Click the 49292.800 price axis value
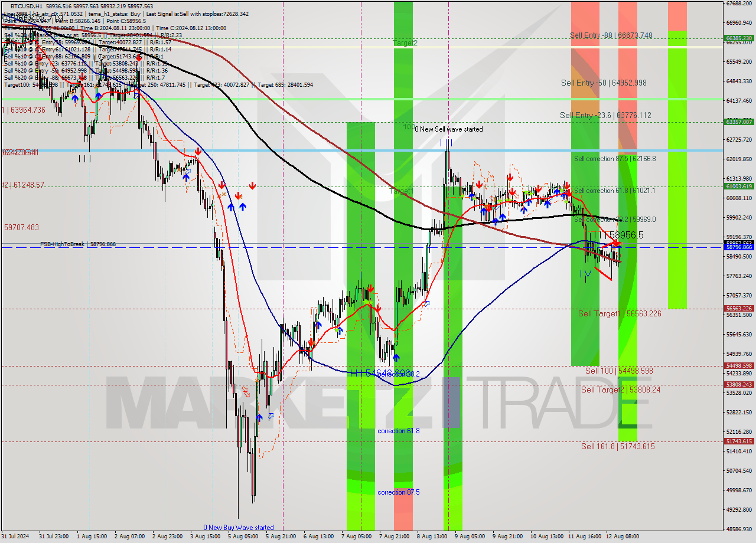This screenshot has height=543, width=756. (x=739, y=510)
